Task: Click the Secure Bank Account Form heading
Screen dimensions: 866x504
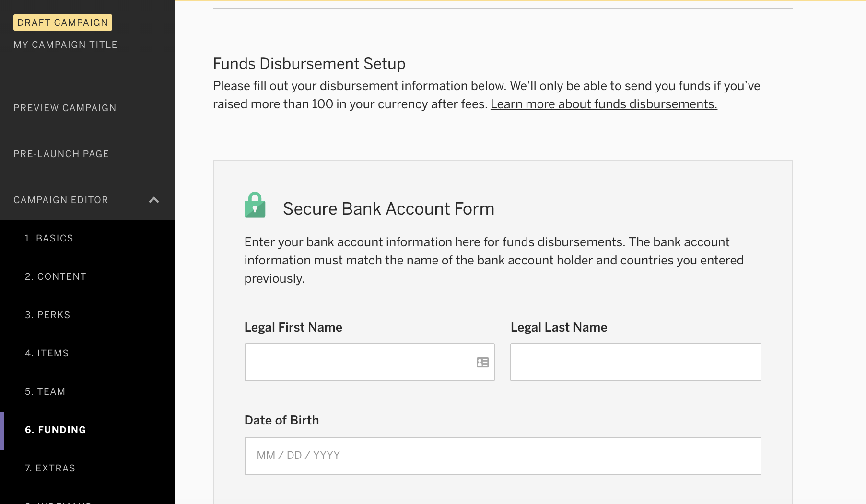Action: (388, 208)
